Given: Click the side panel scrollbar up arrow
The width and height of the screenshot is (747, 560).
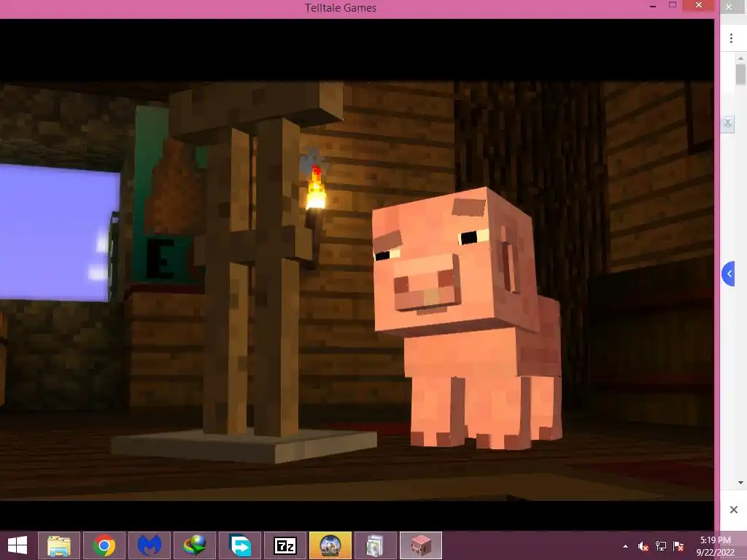Looking at the screenshot, I should [740, 58].
